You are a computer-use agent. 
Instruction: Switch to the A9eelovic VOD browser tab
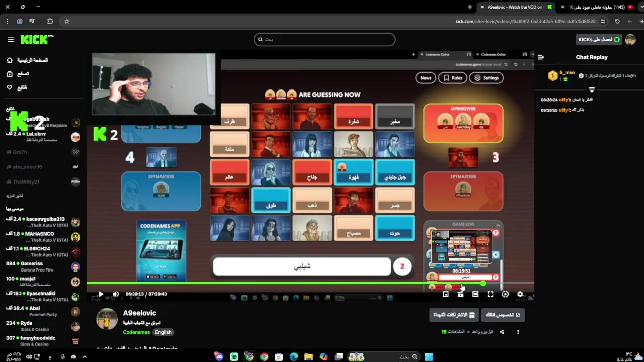click(516, 7)
